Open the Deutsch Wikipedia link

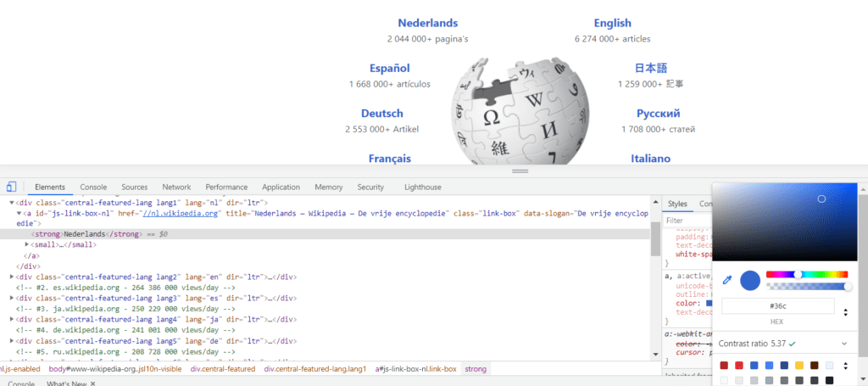tap(382, 114)
